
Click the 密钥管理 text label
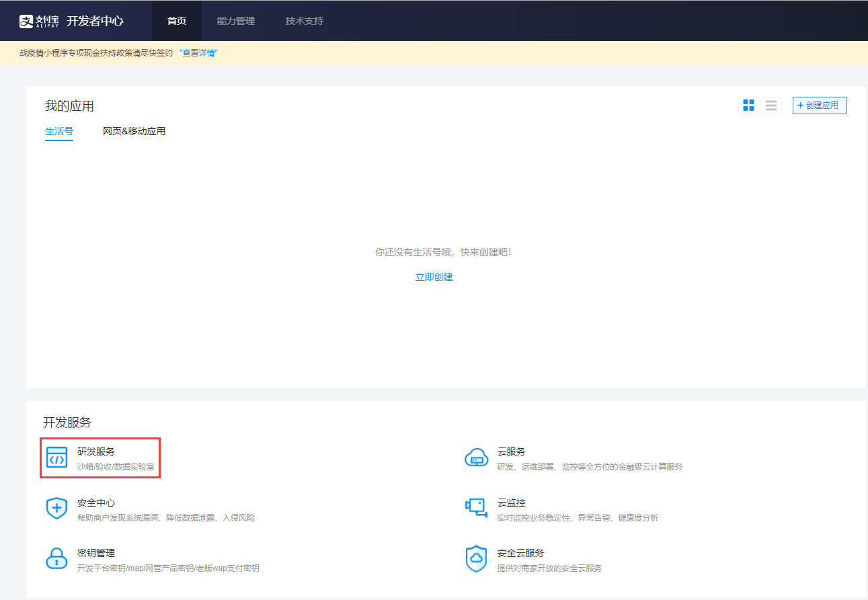coord(96,552)
